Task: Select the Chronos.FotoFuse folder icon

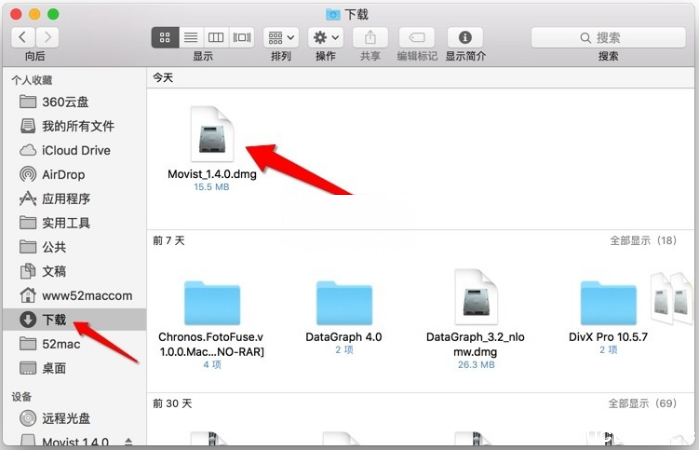Action: coord(212,303)
